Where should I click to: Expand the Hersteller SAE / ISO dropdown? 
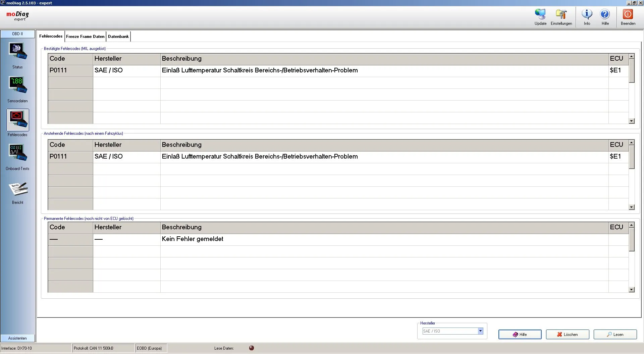click(x=480, y=331)
